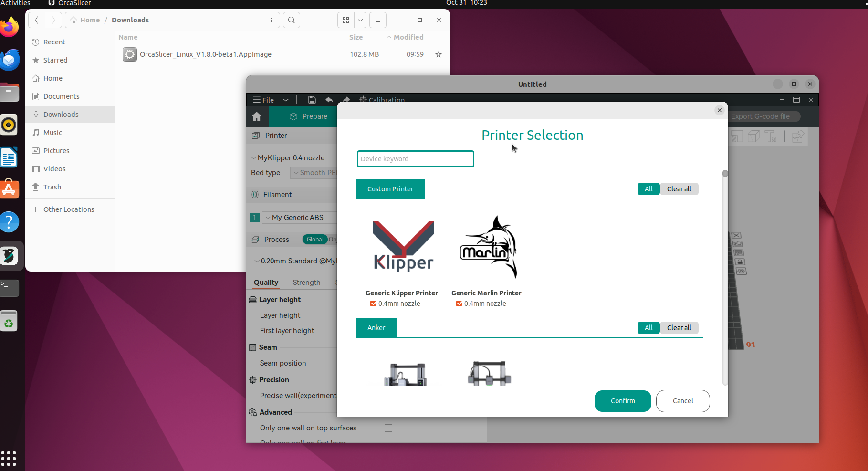This screenshot has height=471, width=868.
Task: Open Recent in Files sidebar
Action: point(70,42)
